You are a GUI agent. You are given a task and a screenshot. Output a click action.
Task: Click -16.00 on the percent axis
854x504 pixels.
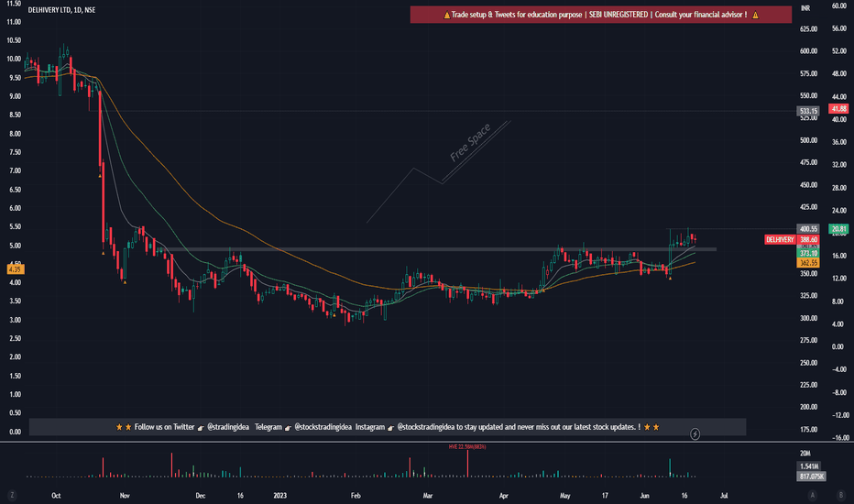click(x=839, y=437)
